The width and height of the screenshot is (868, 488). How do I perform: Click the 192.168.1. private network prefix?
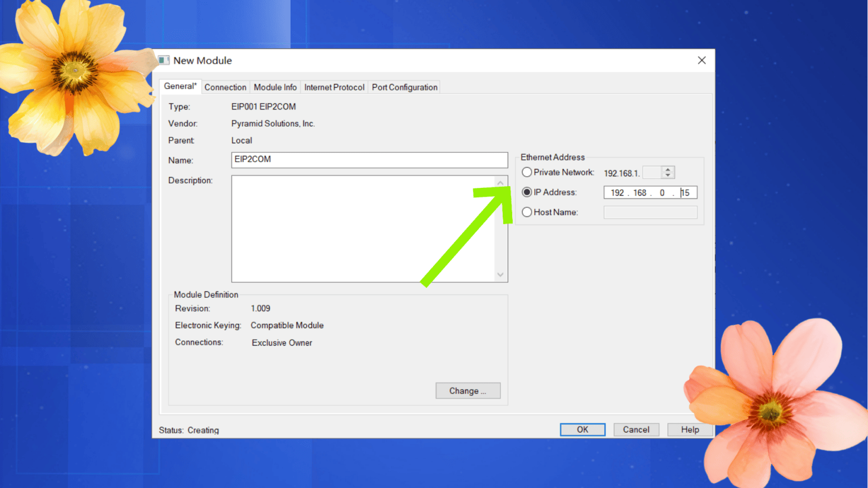point(622,173)
